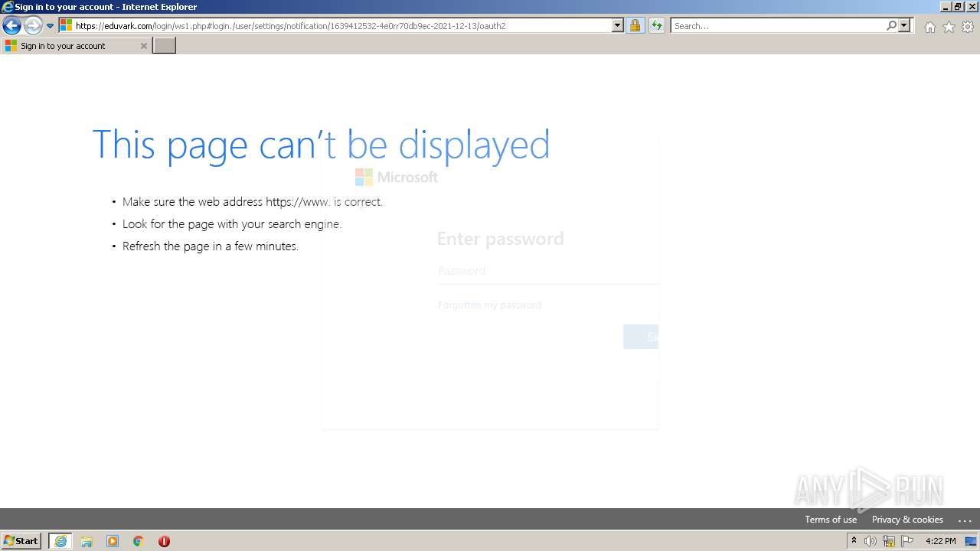980x551 pixels.
Task: Open Privacy & cookies link
Action: (x=907, y=519)
